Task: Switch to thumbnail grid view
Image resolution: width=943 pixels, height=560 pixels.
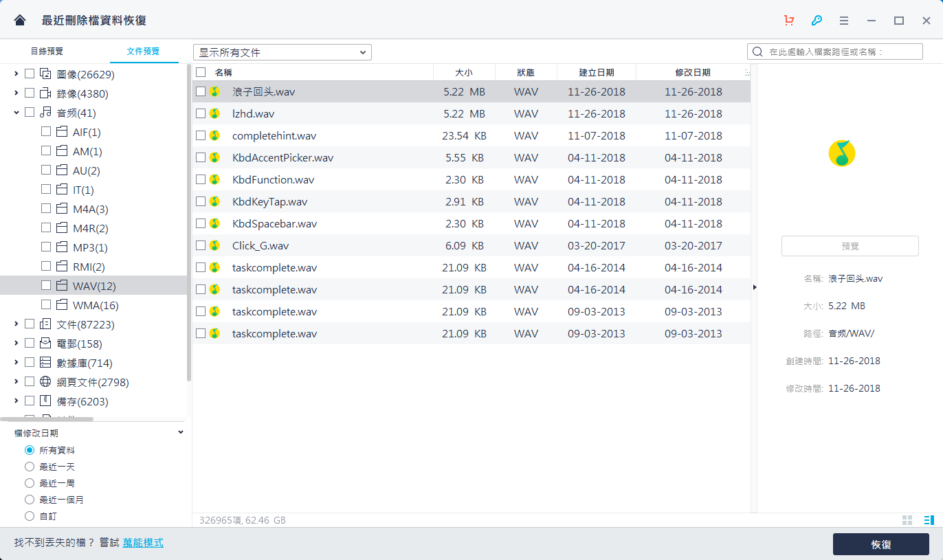Action: coord(907,520)
